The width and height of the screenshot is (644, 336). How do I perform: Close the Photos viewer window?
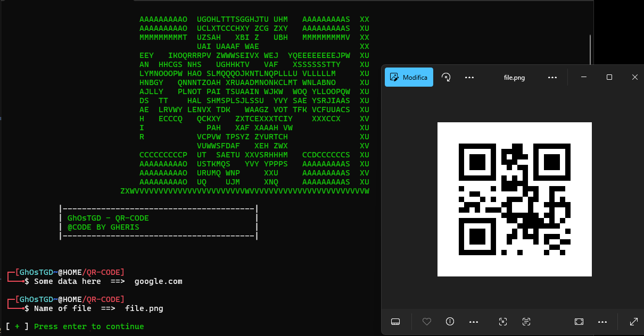[634, 77]
